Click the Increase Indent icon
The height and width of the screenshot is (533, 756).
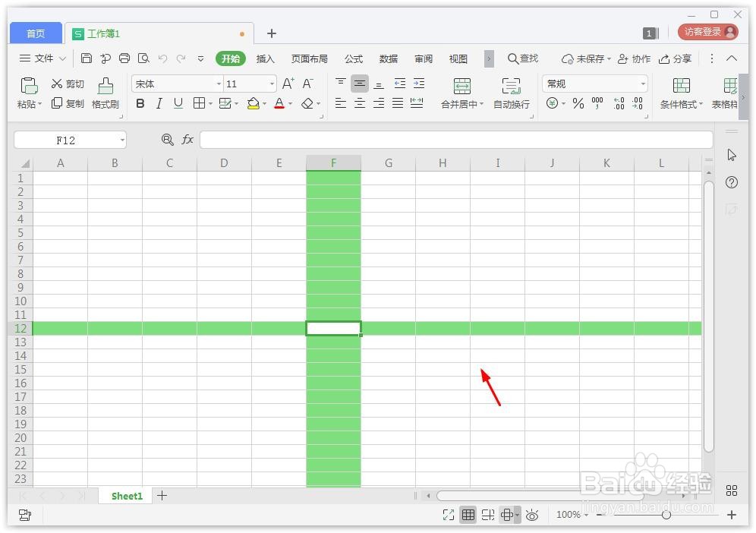pyautogui.click(x=419, y=84)
